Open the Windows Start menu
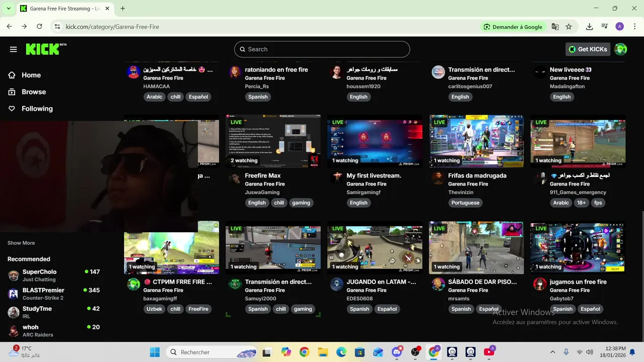This screenshot has height=362, width=644. [154, 352]
